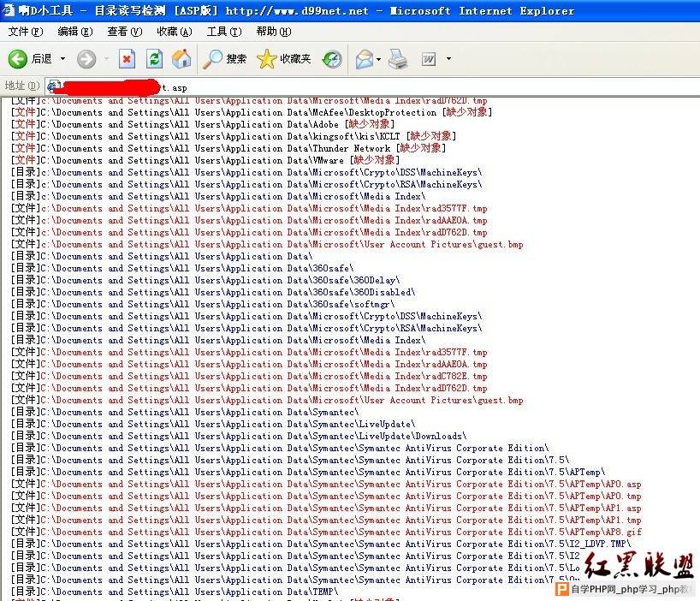
Task: Click the page icon in the address bar
Action: [x=54, y=86]
